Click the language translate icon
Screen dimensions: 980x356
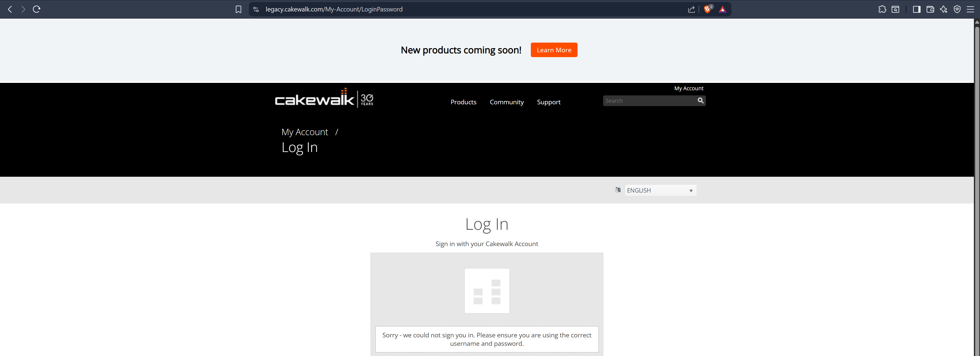coord(618,190)
